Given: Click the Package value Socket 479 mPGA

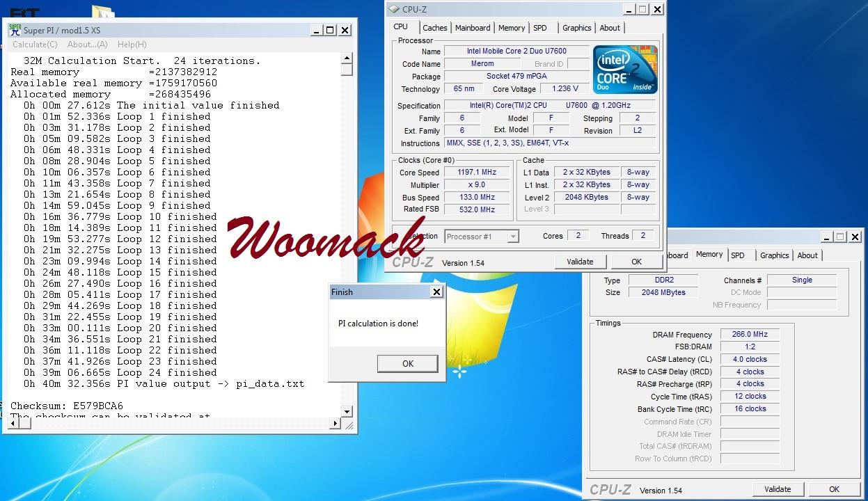Looking at the screenshot, I should tap(516, 77).
